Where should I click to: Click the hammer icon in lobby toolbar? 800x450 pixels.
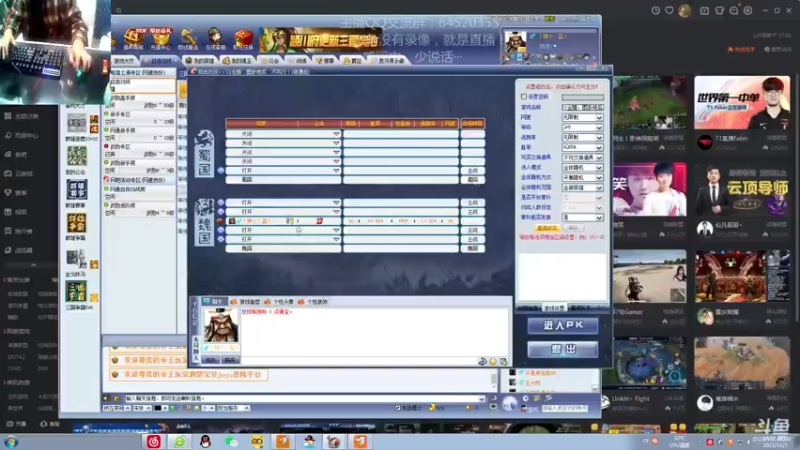tap(188, 39)
